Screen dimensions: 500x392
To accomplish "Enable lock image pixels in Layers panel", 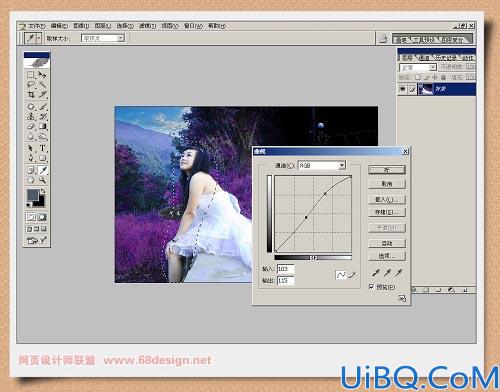I will 427,77.
